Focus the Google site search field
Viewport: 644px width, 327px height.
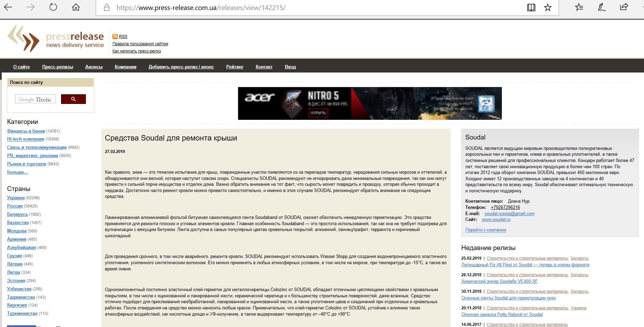pyautogui.click(x=36, y=99)
